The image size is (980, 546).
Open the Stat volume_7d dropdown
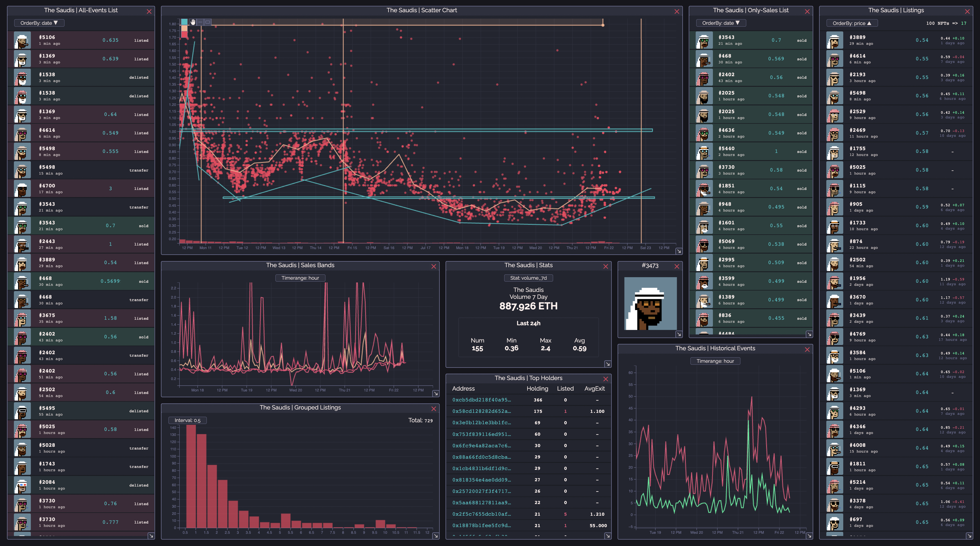(x=528, y=278)
